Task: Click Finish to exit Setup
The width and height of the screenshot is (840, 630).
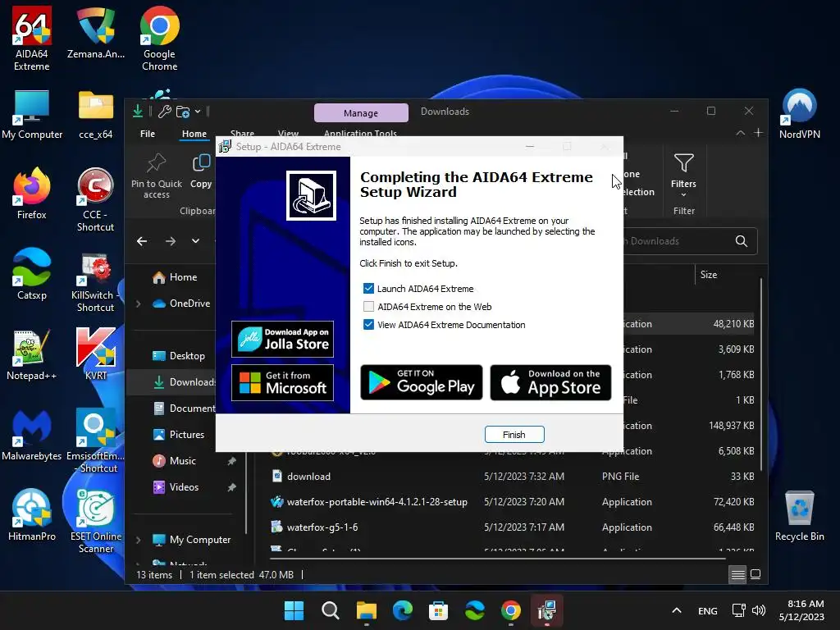Action: pyautogui.click(x=514, y=435)
